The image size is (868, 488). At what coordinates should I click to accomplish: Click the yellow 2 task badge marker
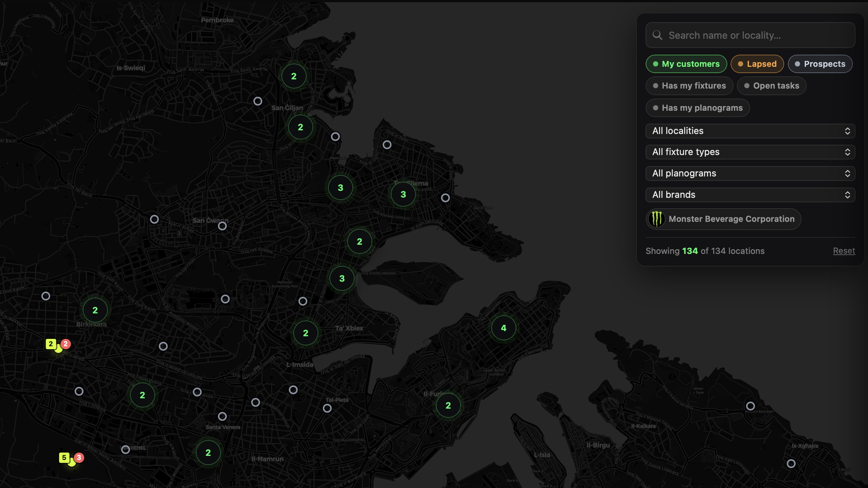tap(51, 344)
